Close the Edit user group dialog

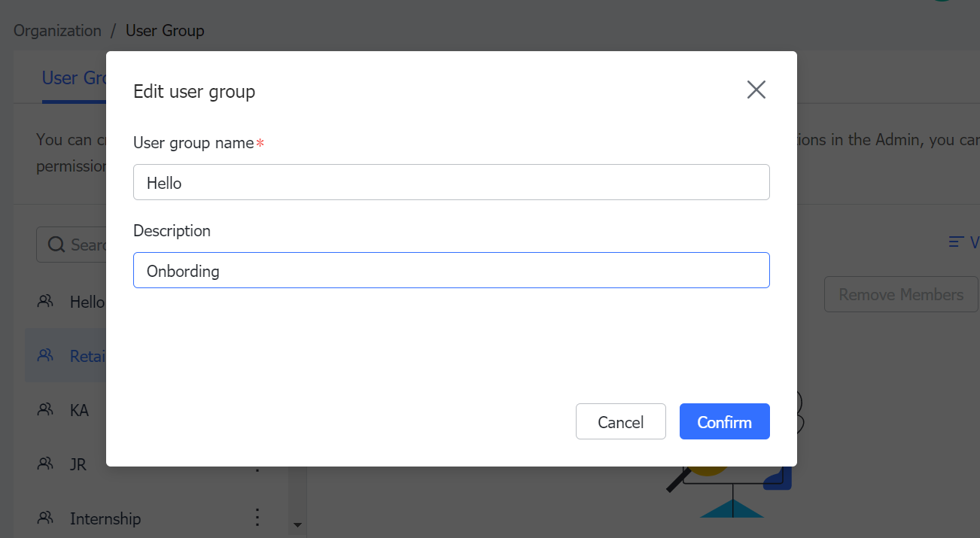[756, 89]
